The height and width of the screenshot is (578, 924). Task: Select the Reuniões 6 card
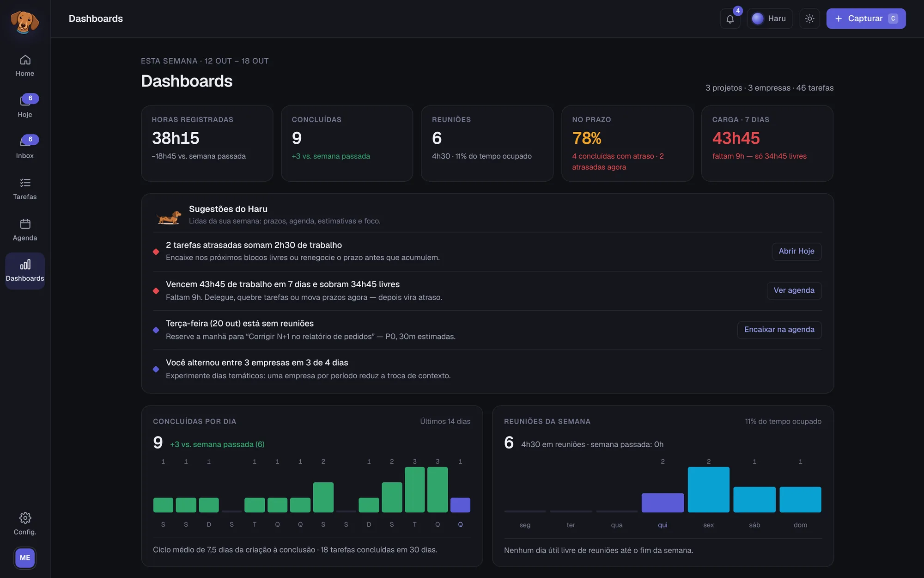[x=487, y=143]
